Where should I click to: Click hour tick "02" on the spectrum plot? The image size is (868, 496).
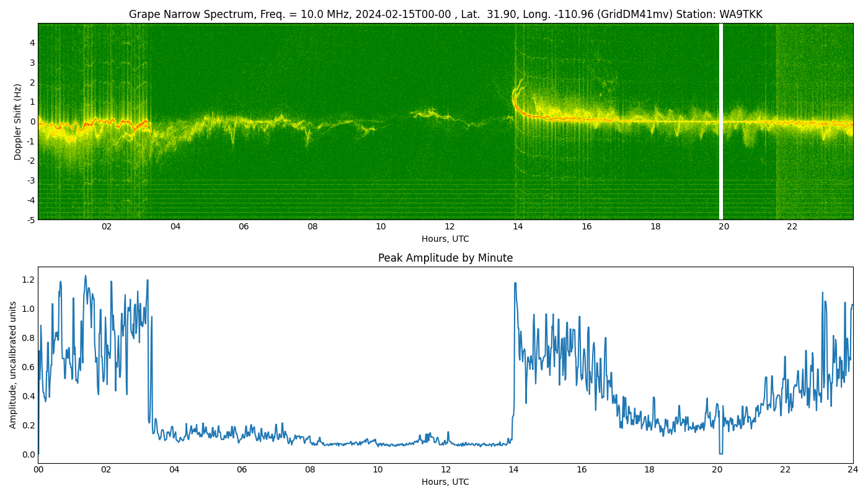pyautogui.click(x=107, y=226)
